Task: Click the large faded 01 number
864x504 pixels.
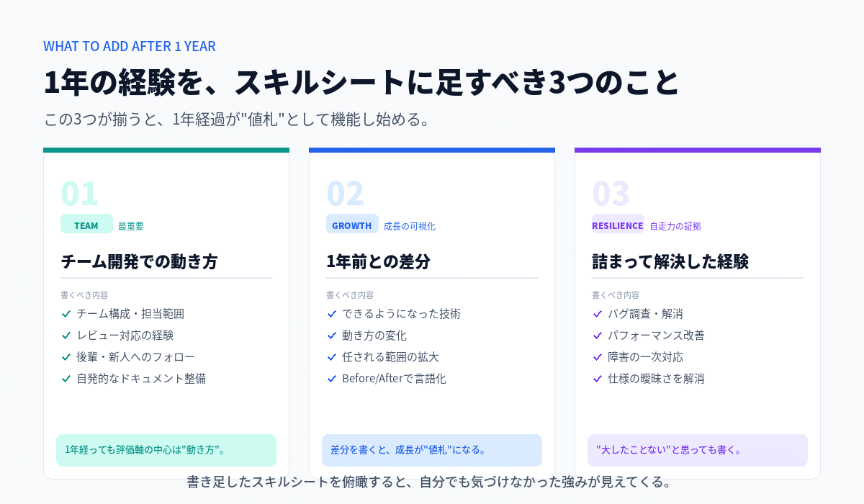Action: 79,193
